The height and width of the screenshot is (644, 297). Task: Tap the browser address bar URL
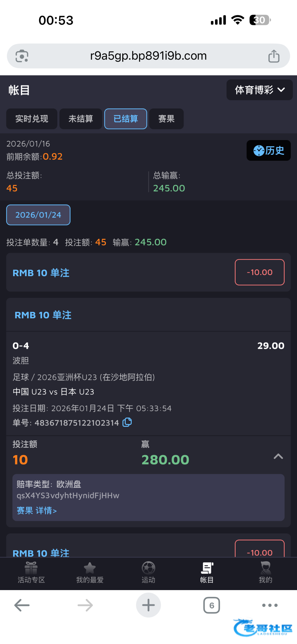pyautogui.click(x=148, y=56)
